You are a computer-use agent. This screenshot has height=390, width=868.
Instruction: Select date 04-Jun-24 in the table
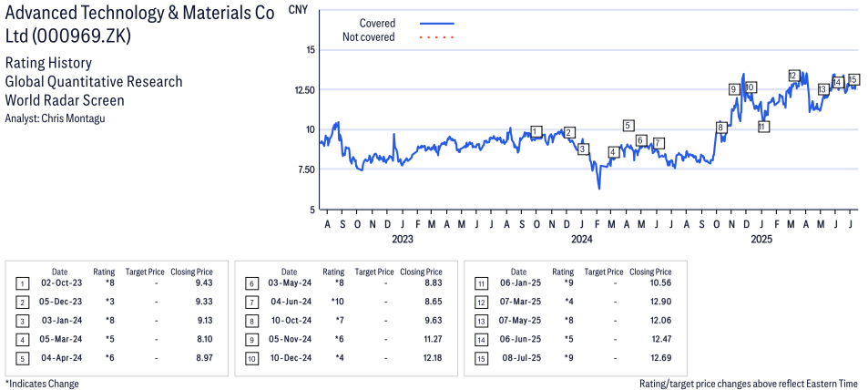click(291, 302)
